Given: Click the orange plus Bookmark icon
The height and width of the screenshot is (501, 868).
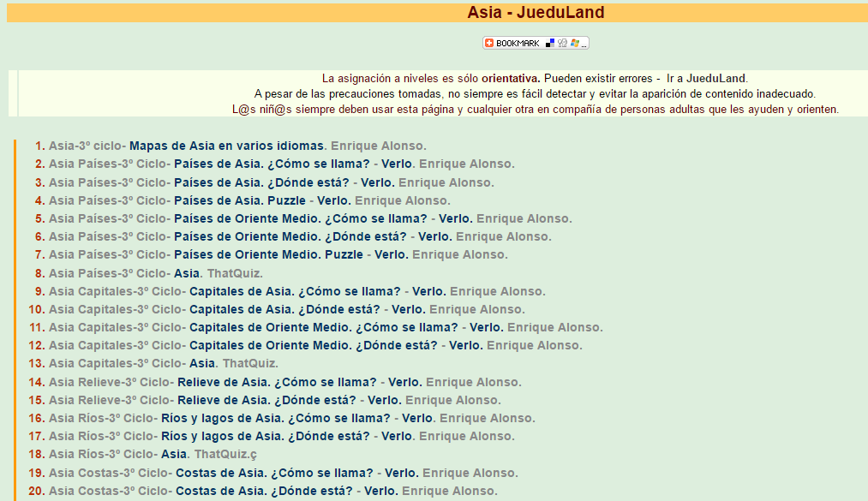Looking at the screenshot, I should [489, 43].
